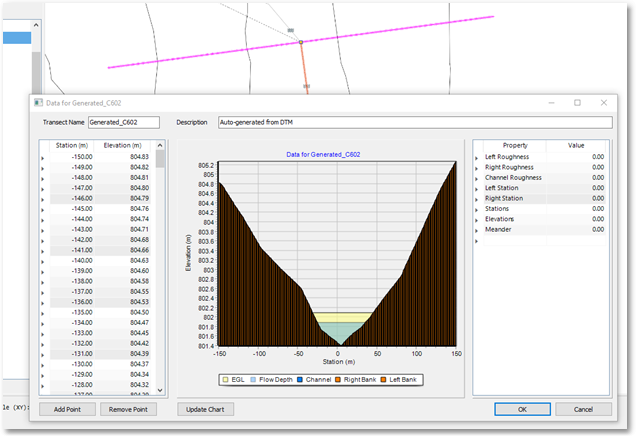
Task: Click the Property column header
Action: [x=515, y=145]
